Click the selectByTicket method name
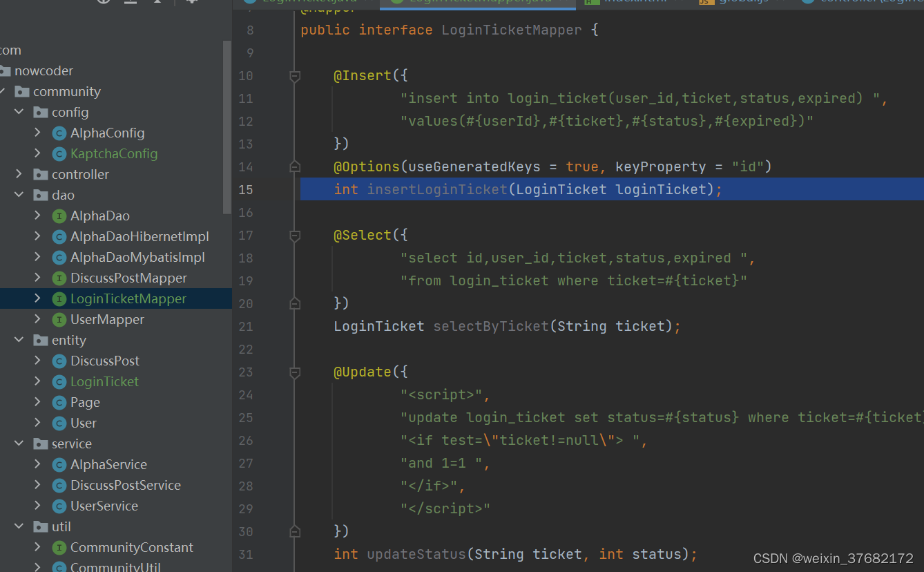924x572 pixels. pos(491,326)
